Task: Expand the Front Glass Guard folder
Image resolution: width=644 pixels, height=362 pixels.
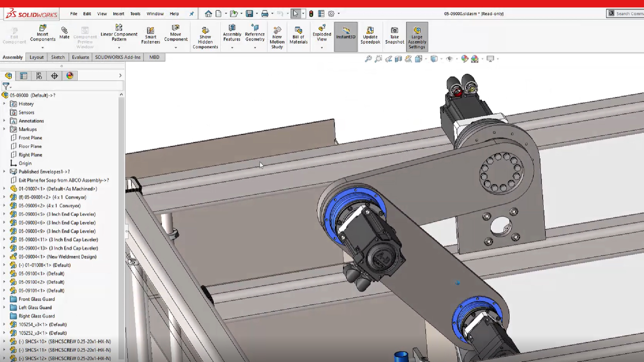Action: 4,299
